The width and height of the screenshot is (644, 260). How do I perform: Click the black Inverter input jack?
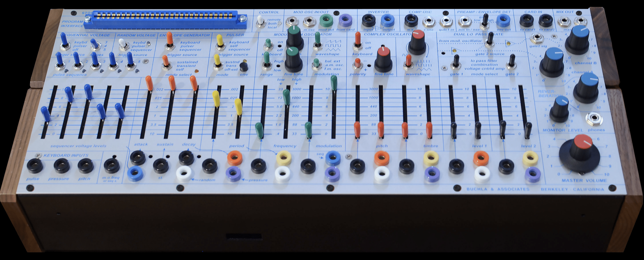(x=369, y=21)
